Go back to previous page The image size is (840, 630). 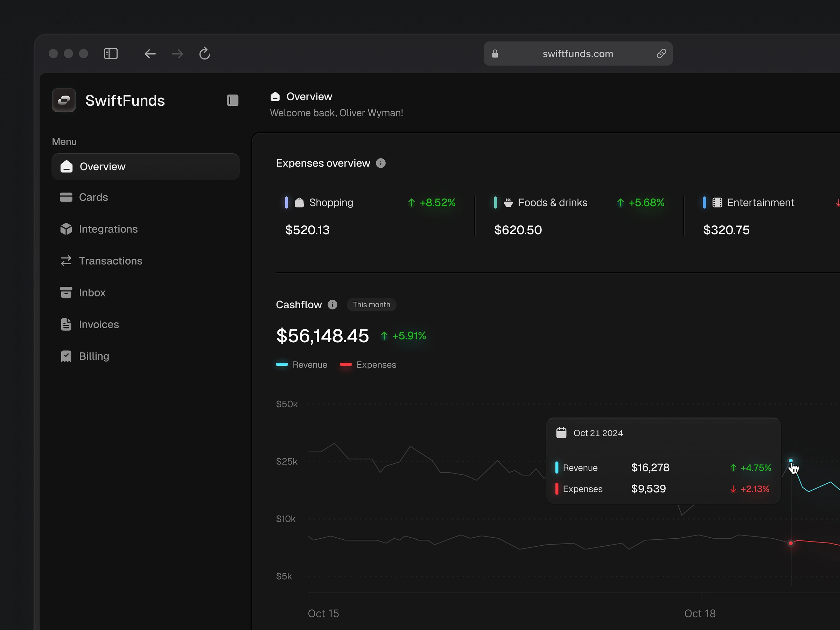tap(150, 54)
